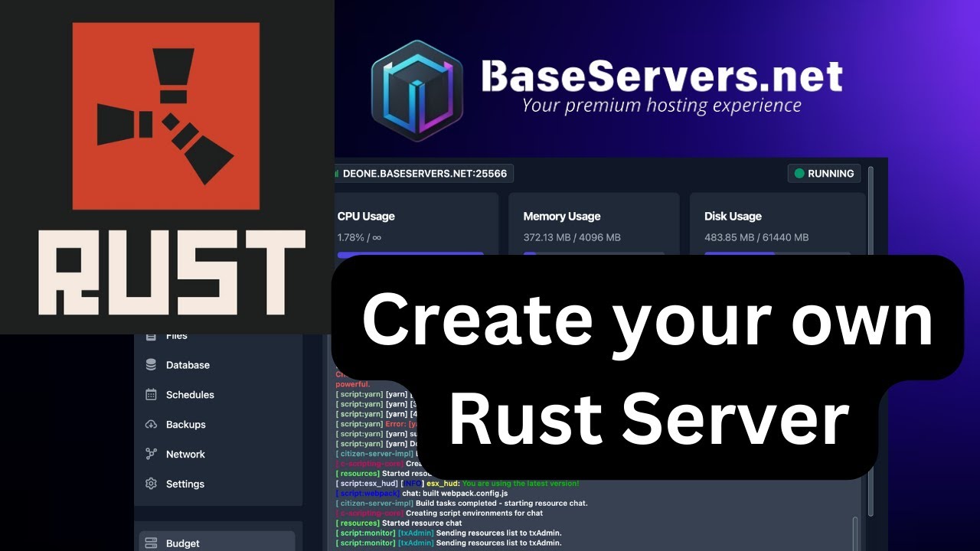Click the "Build tasks completed" console line
980x551 pixels.
462,504
